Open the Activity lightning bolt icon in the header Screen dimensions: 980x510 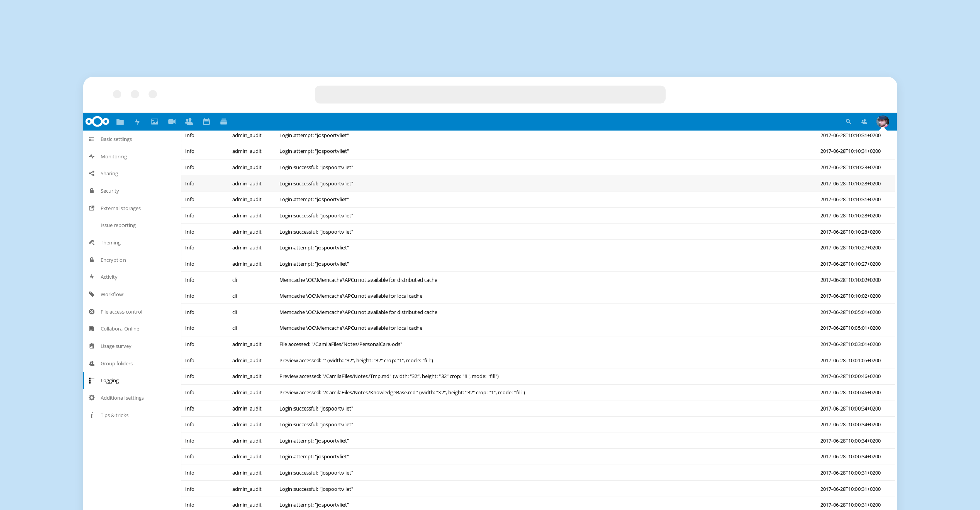tap(137, 122)
